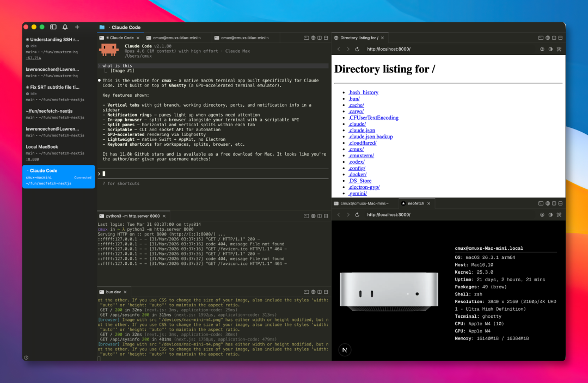Split directory listing pane horizontally

coord(560,38)
